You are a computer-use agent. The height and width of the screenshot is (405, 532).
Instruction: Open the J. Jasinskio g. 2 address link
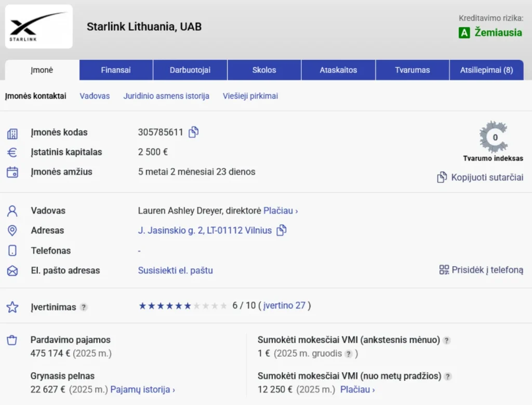205,230
